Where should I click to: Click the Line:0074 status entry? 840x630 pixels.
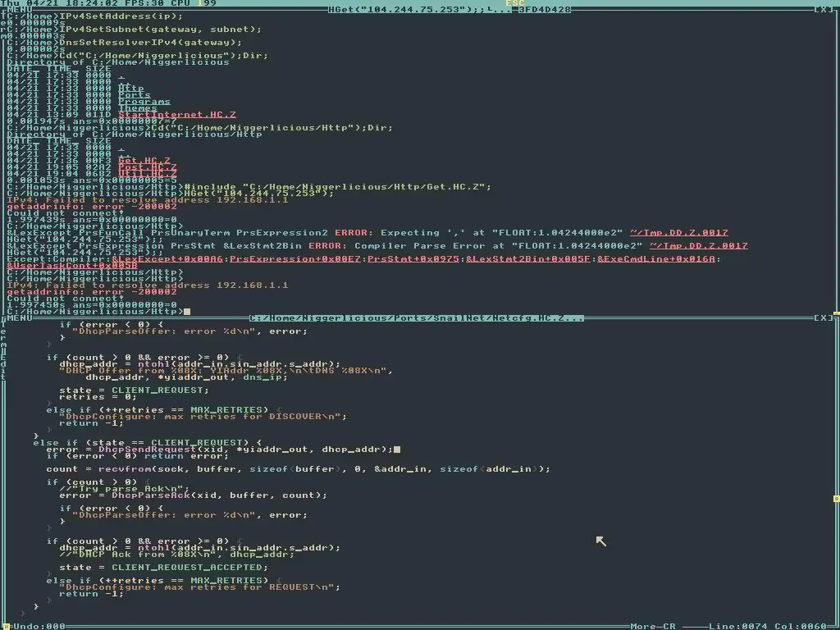(x=737, y=626)
